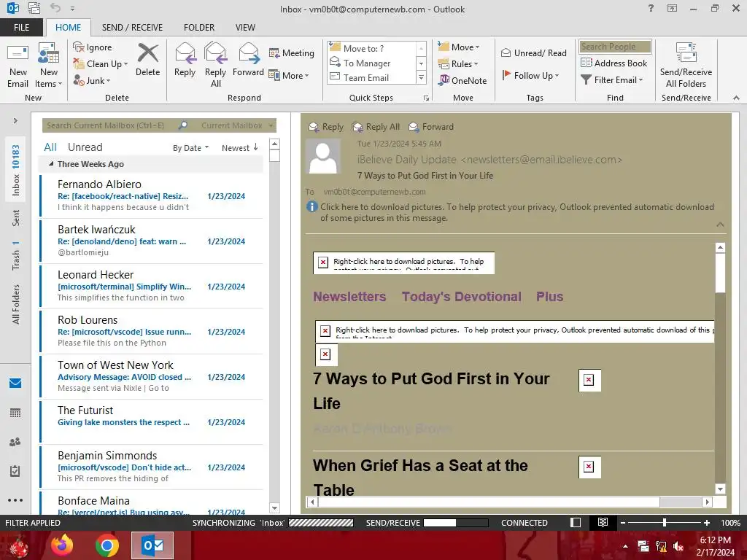Open the Current Mailbox scope dropdown
The height and width of the screenshot is (560, 747).
click(x=237, y=125)
